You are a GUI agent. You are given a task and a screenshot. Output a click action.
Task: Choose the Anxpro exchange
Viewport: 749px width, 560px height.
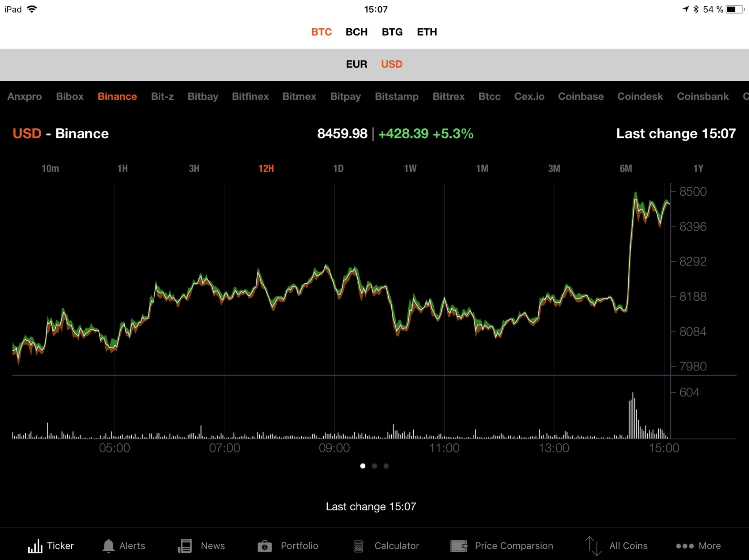tap(25, 97)
